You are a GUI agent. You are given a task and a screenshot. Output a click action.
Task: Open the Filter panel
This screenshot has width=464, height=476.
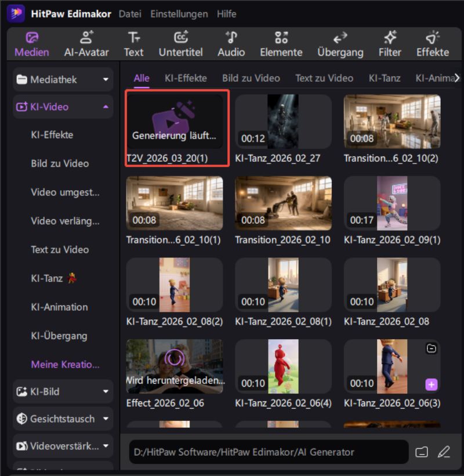point(390,44)
